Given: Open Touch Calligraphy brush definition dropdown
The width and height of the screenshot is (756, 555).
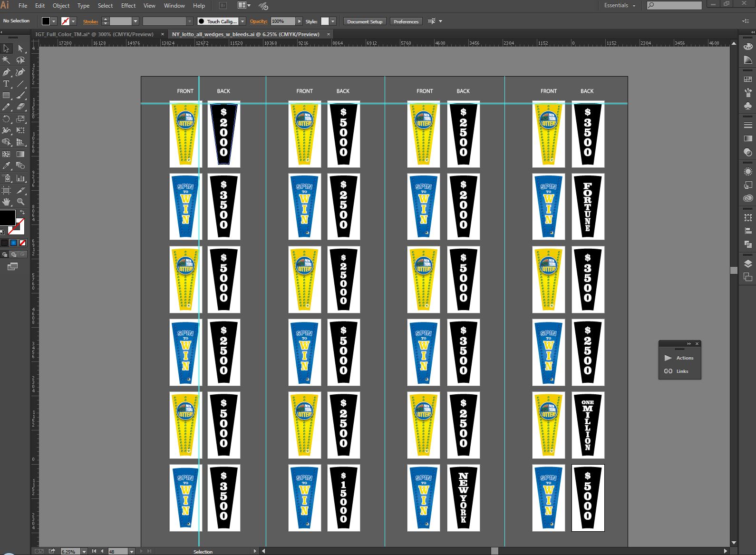Looking at the screenshot, I should 242,21.
